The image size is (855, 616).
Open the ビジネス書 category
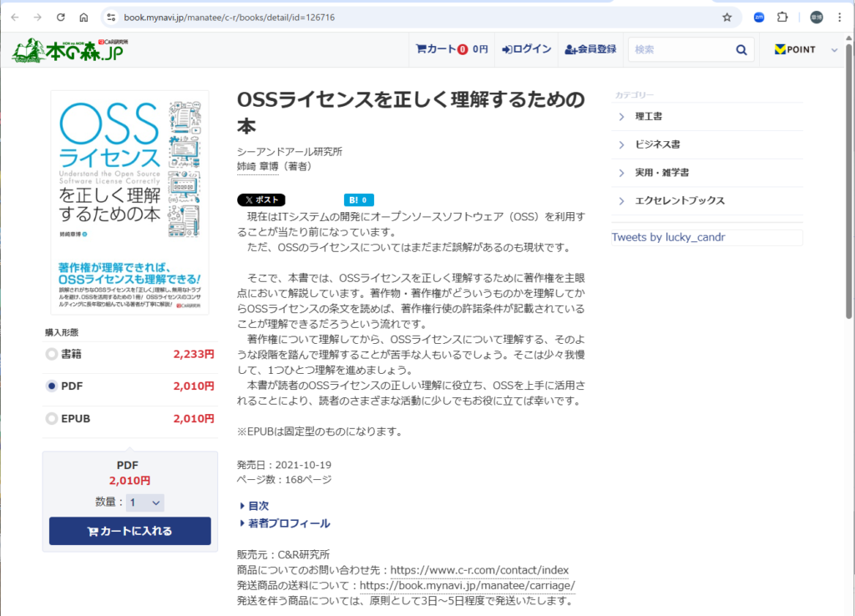pyautogui.click(x=657, y=144)
